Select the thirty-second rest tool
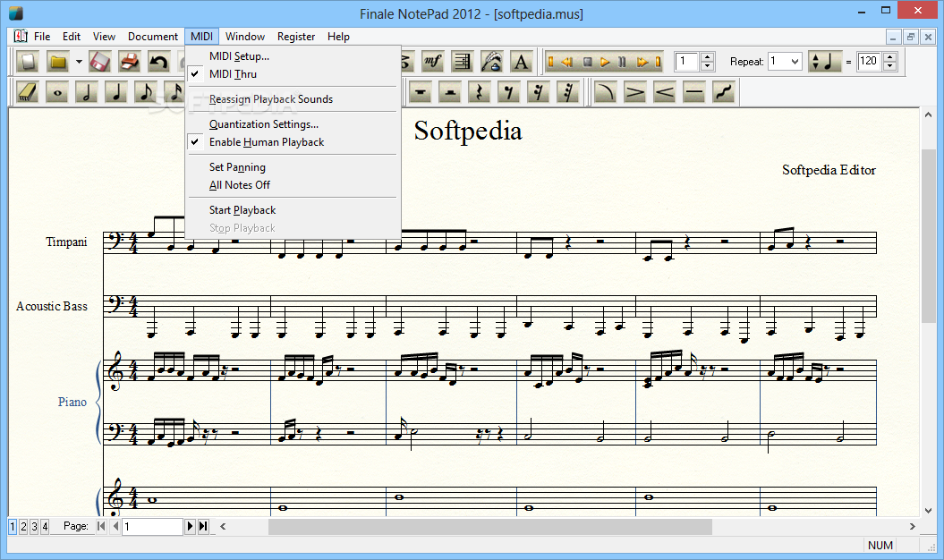944x560 pixels. coord(567,93)
